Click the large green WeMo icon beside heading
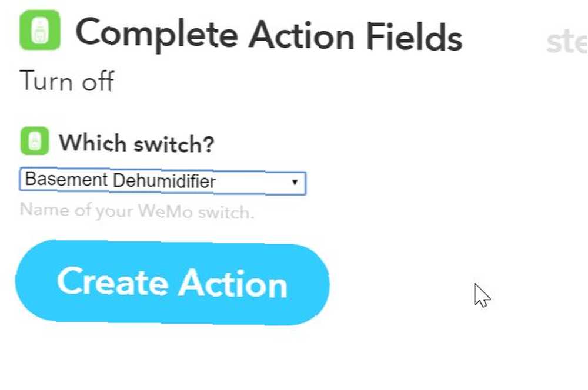The height and width of the screenshot is (390, 588). (x=40, y=30)
